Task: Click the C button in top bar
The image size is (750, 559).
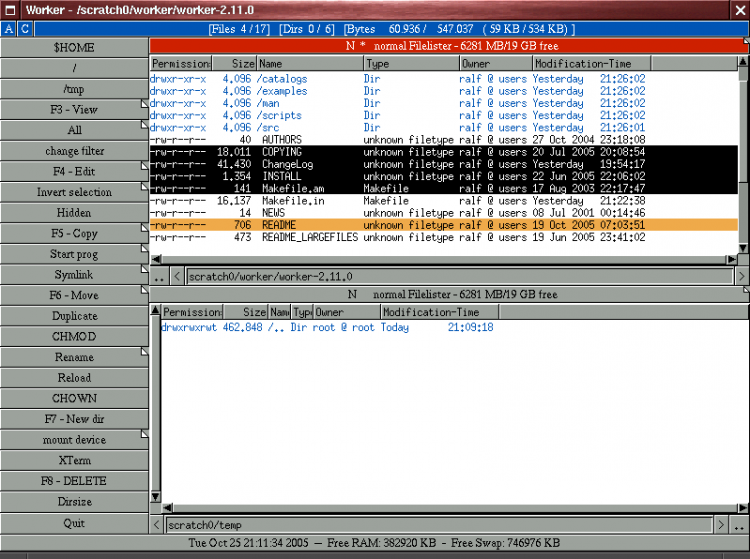Action: tap(25, 29)
